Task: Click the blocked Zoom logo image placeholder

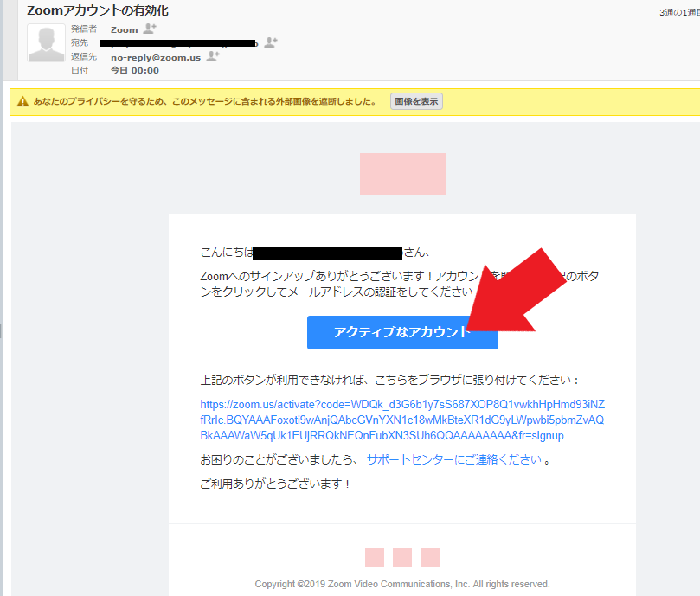Action: click(402, 174)
